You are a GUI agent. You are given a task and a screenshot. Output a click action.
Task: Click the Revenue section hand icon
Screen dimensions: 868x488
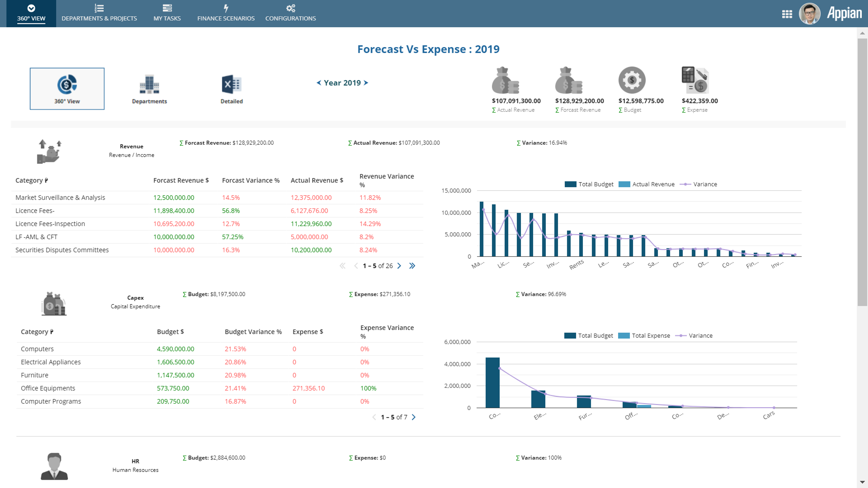[x=49, y=152]
